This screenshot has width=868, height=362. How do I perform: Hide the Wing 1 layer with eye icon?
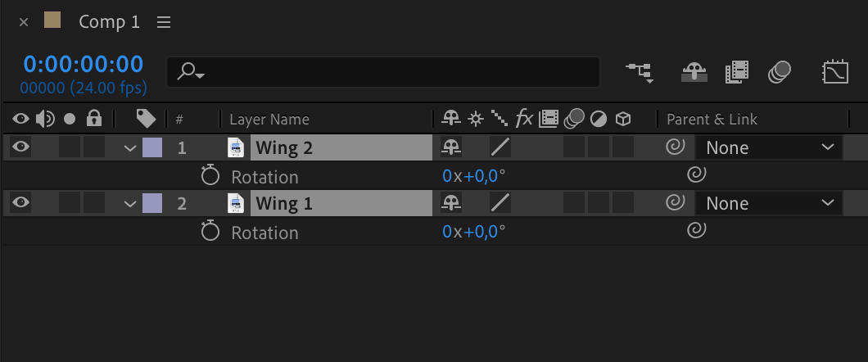point(20,202)
